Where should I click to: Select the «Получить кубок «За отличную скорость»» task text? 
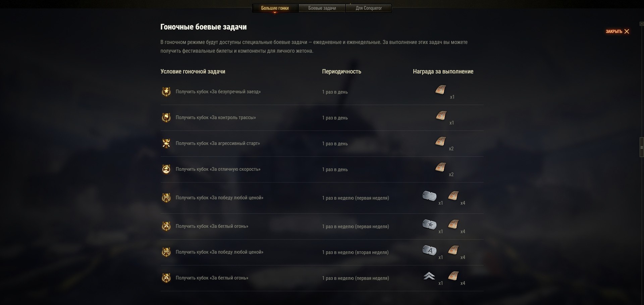[218, 169]
